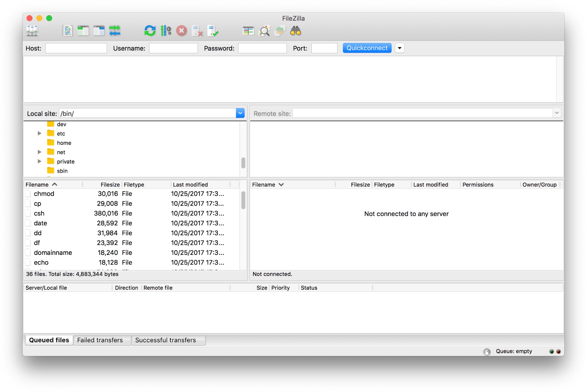Reconnect to the last used server
Viewport: 585px width, 392px height.
[x=213, y=31]
